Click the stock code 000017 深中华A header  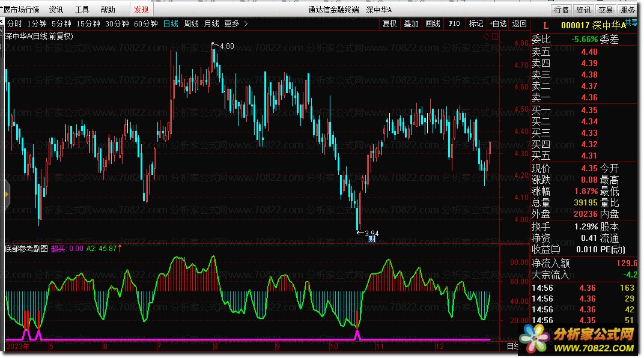(x=594, y=26)
